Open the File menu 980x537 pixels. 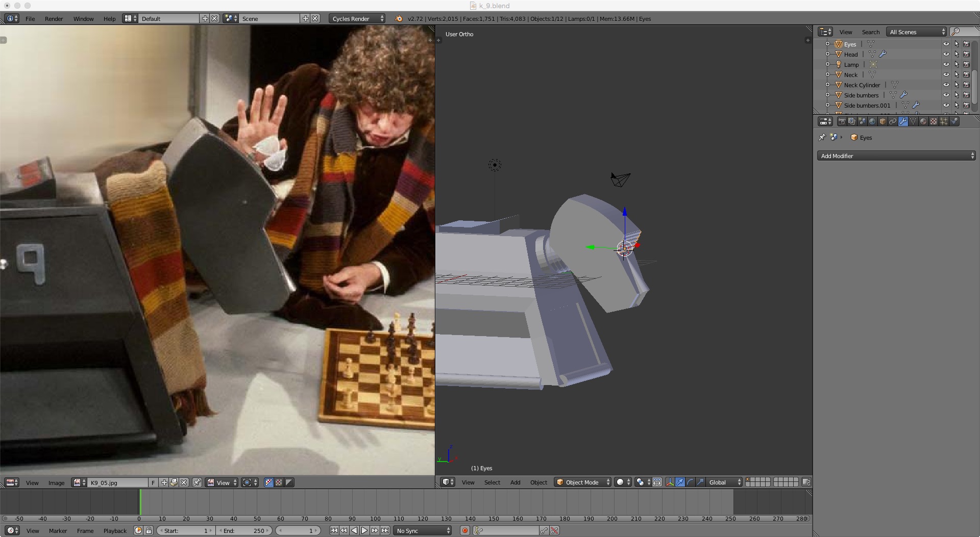pyautogui.click(x=30, y=18)
